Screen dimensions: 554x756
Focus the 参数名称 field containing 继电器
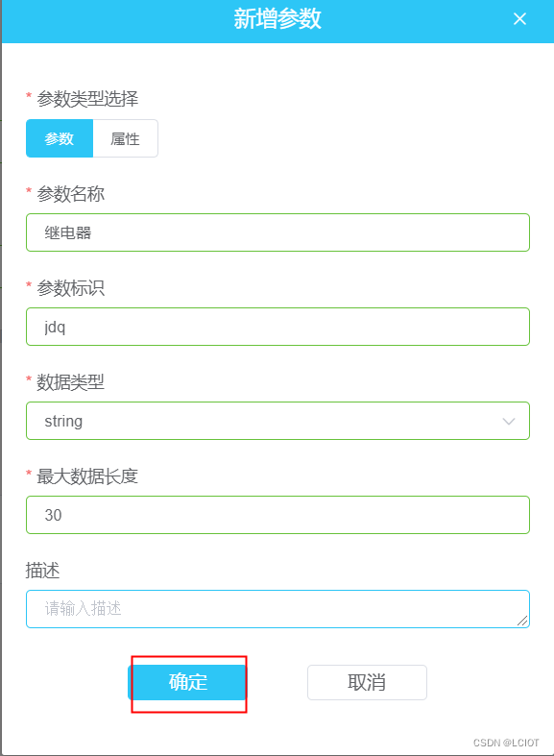point(278,232)
